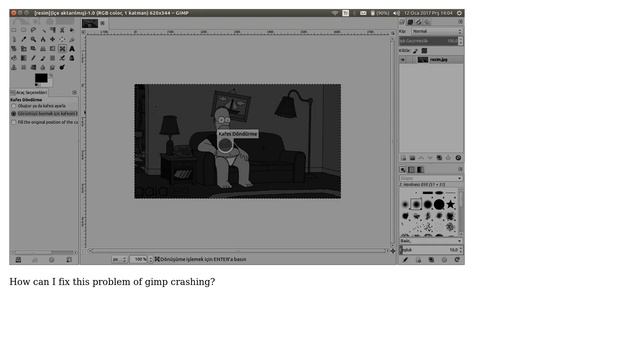Open the Tool Options tab menu arrow
Image resolution: width=640 pixels, height=360 pixels.
(74, 93)
